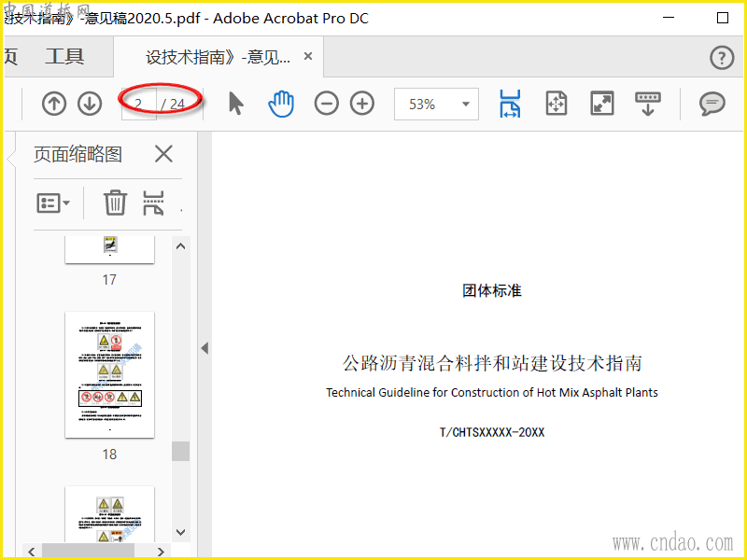The width and height of the screenshot is (747, 560).
Task: Close the 页面缩略图 panel
Action: [164, 154]
